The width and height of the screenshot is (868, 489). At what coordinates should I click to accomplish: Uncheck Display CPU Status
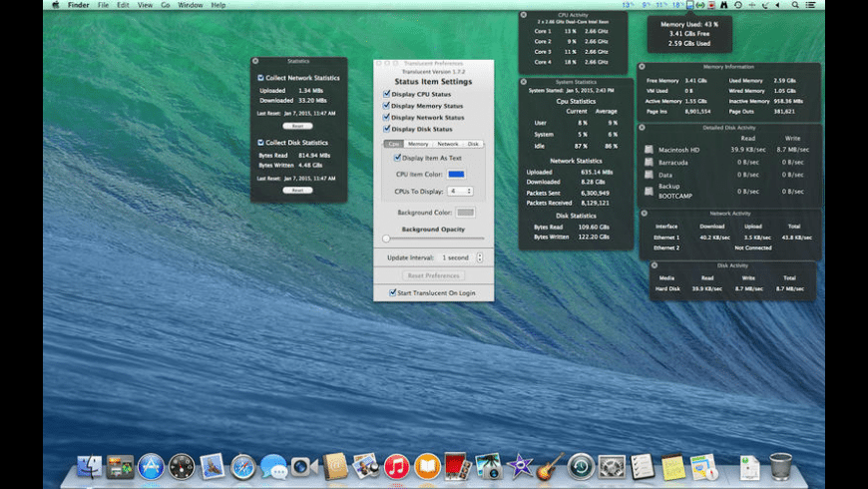386,94
